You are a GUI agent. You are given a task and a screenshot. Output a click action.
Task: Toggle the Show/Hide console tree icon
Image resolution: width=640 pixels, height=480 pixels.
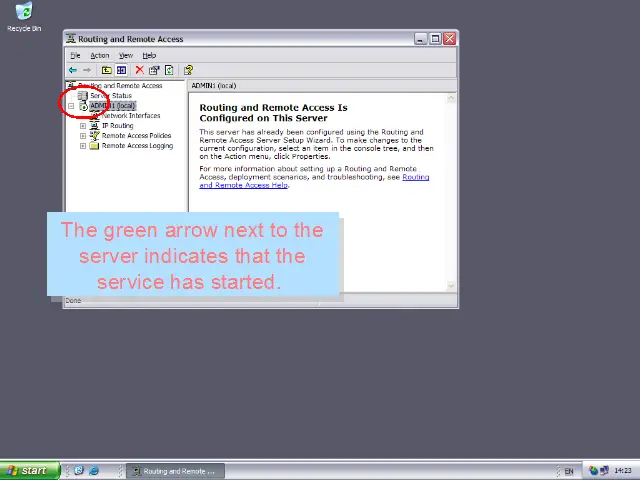coord(121,70)
